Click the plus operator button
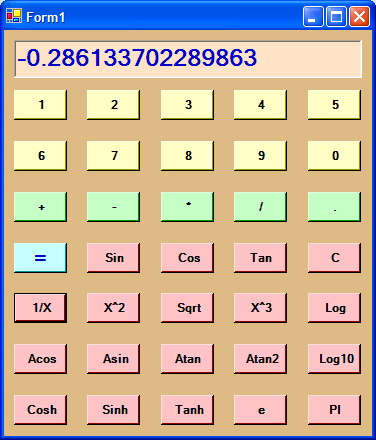 click(40, 207)
